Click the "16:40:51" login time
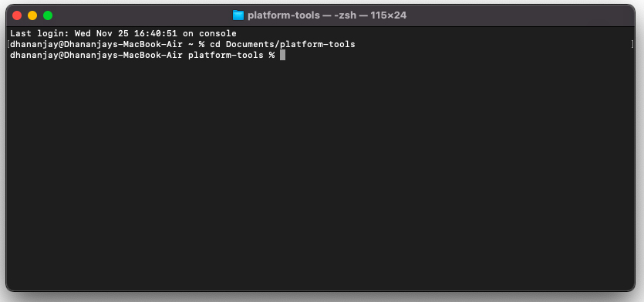 (156, 34)
